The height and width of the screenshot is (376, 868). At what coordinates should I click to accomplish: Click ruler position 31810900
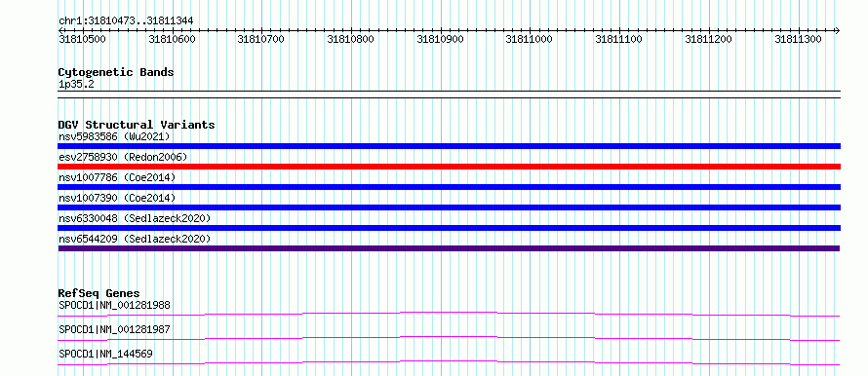tap(440, 39)
